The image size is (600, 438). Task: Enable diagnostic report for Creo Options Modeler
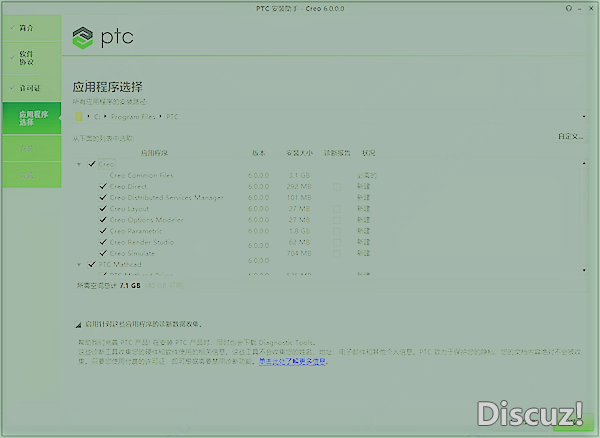(337, 220)
